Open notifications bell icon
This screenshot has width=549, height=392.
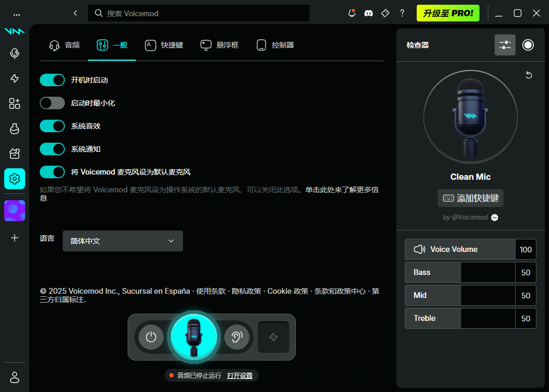click(x=352, y=13)
